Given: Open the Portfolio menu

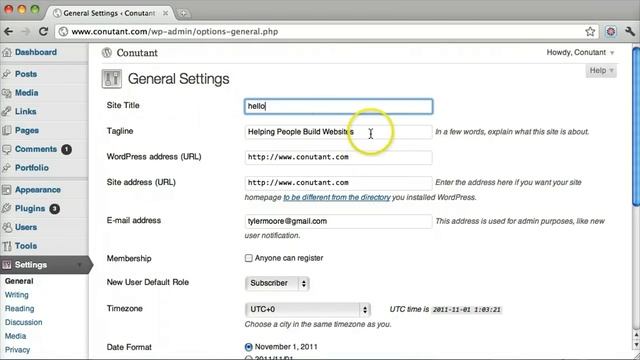Looking at the screenshot, I should [x=32, y=168].
